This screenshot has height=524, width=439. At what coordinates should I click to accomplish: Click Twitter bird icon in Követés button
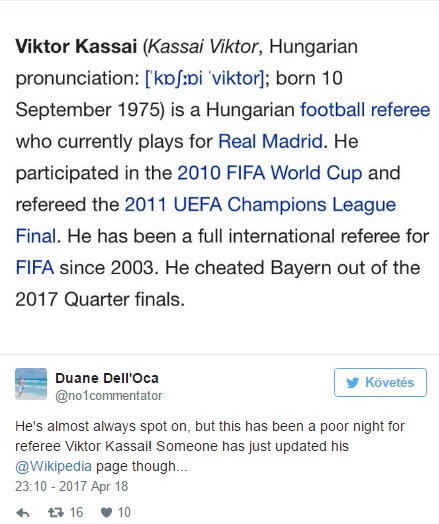[352, 382]
